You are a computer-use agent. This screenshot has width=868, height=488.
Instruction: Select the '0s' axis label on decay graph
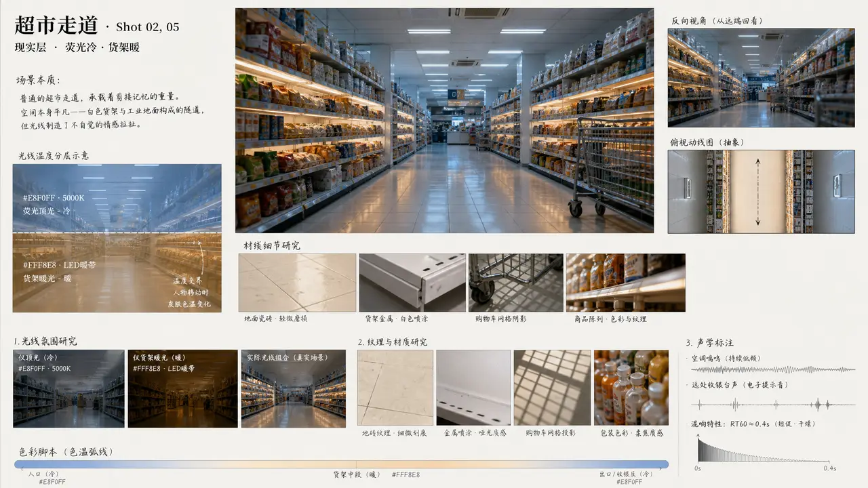coord(698,468)
